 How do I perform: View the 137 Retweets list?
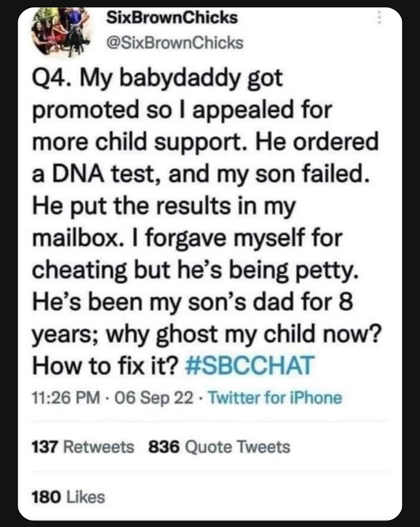coord(83,447)
